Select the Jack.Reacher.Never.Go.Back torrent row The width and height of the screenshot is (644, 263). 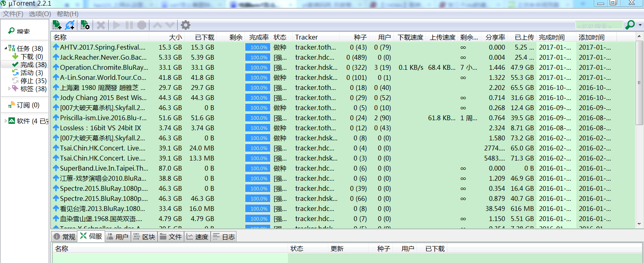(x=343, y=57)
